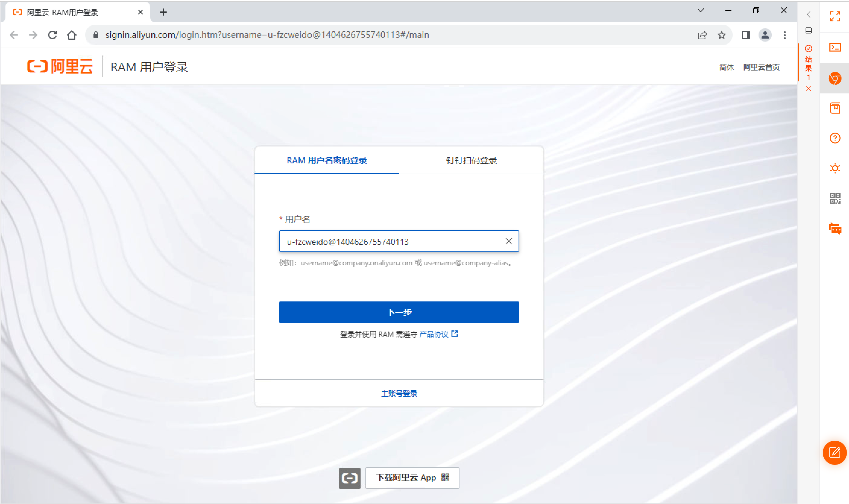The height and width of the screenshot is (504, 849).
Task: Select RAM 用户名密码登录 tab
Action: [326, 160]
